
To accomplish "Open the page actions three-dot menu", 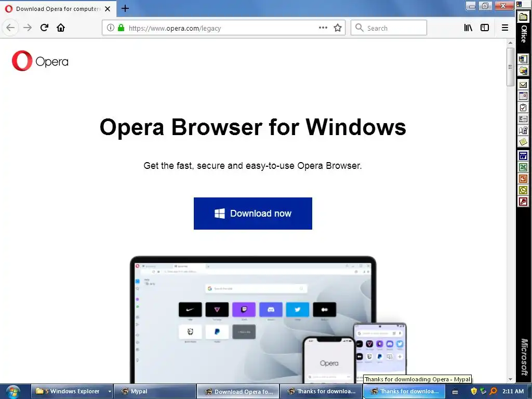I will click(x=323, y=28).
